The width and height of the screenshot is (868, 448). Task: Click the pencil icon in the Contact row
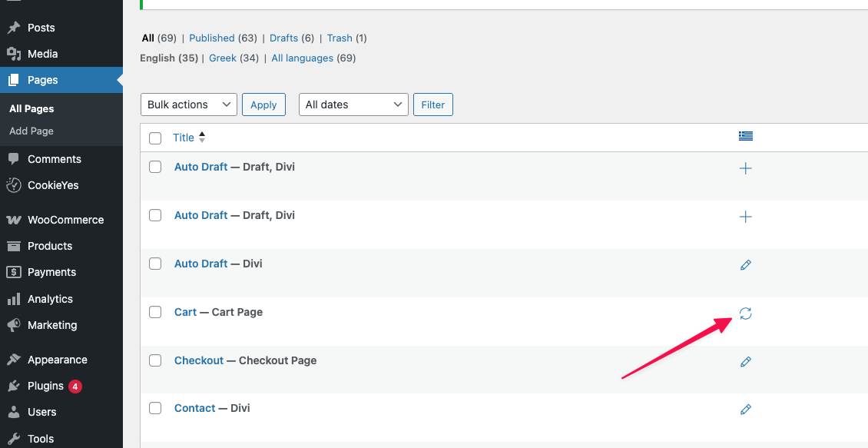click(x=745, y=410)
